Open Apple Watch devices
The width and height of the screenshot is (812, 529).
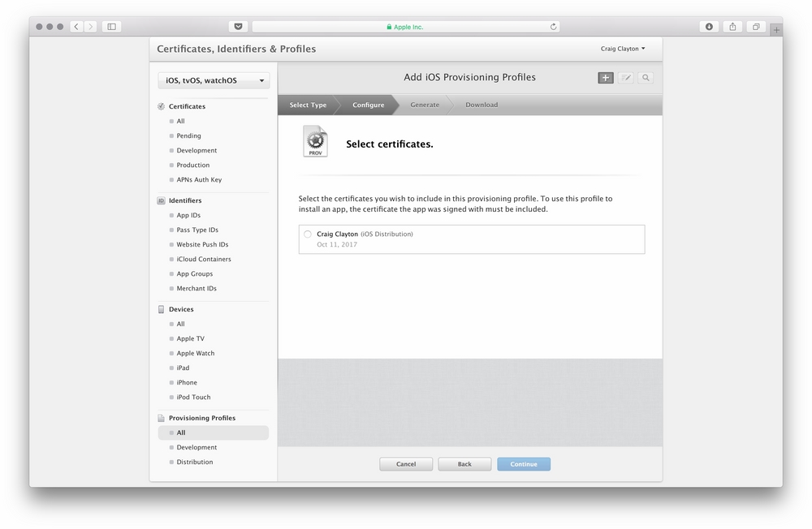point(195,353)
